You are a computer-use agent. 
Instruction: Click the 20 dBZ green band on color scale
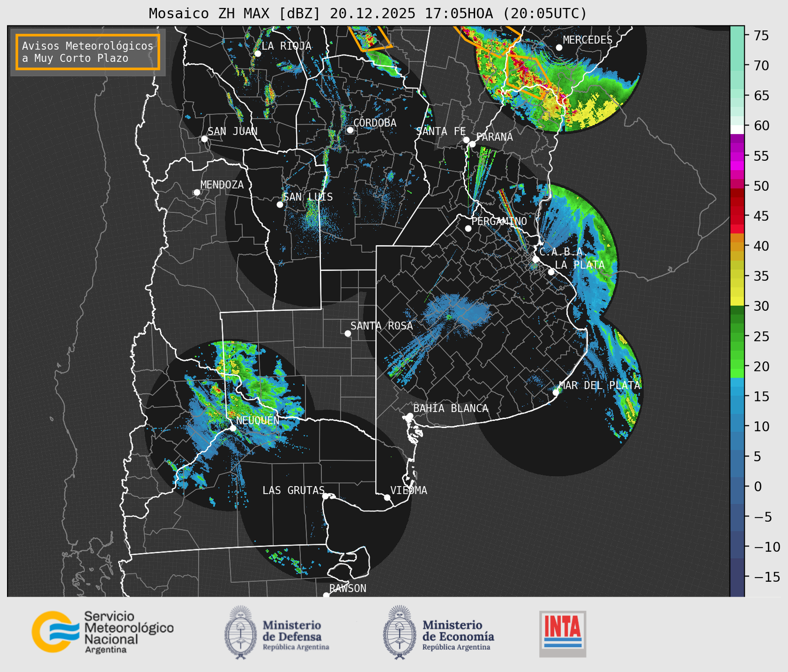coord(737,363)
